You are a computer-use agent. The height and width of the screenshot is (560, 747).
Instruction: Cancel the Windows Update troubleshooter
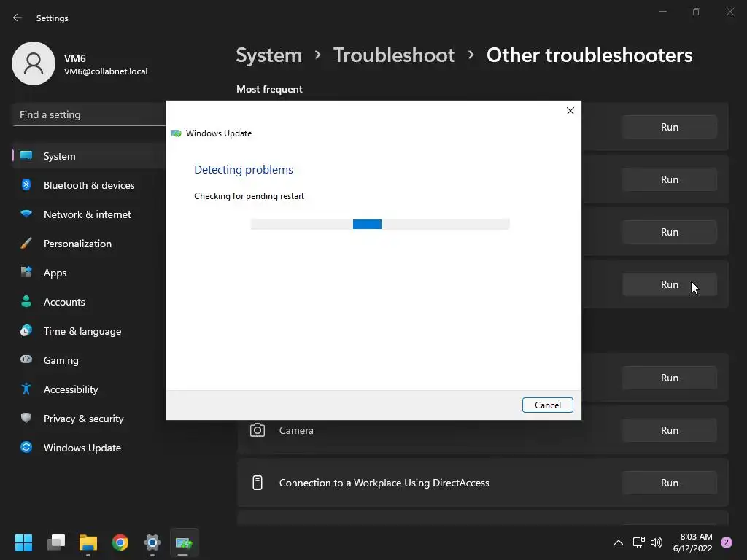(547, 405)
